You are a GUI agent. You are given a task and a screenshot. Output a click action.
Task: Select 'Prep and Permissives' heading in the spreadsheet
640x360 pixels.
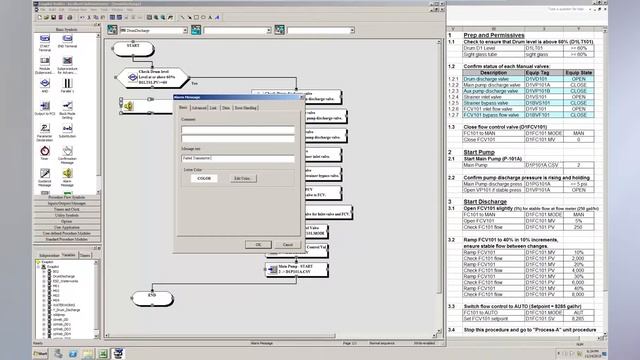(x=494, y=36)
